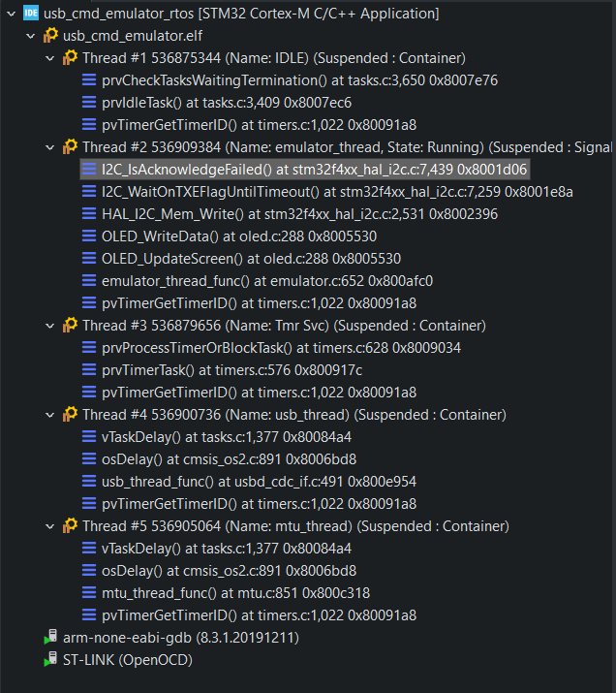Click stack frame icon for prvCheckTasksWaitingTermination()
Image resolution: width=616 pixels, height=693 pixels.
tap(89, 80)
